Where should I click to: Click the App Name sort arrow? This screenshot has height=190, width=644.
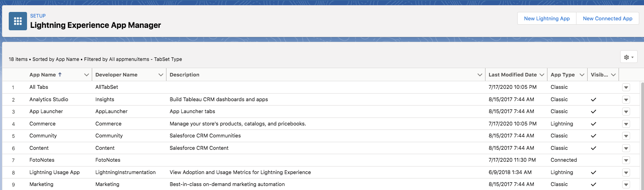point(60,74)
